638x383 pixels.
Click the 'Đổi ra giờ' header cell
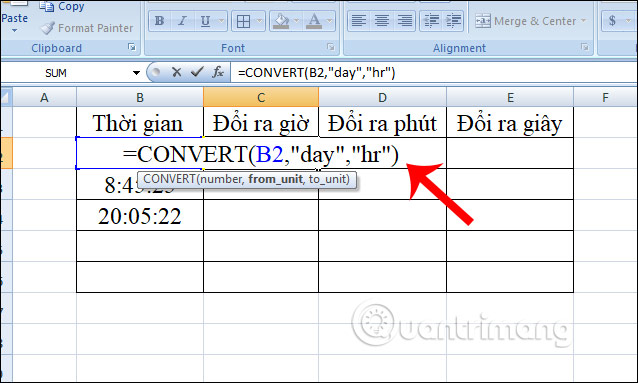[x=261, y=123]
